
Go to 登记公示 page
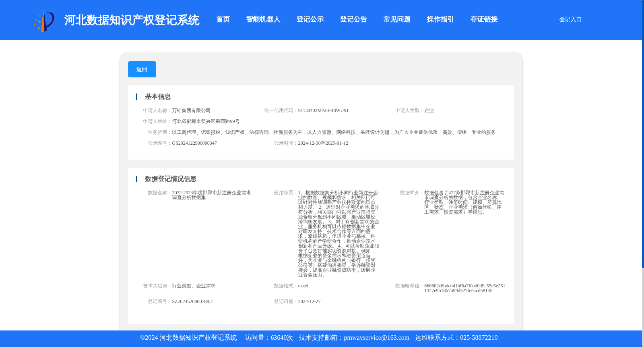click(310, 19)
